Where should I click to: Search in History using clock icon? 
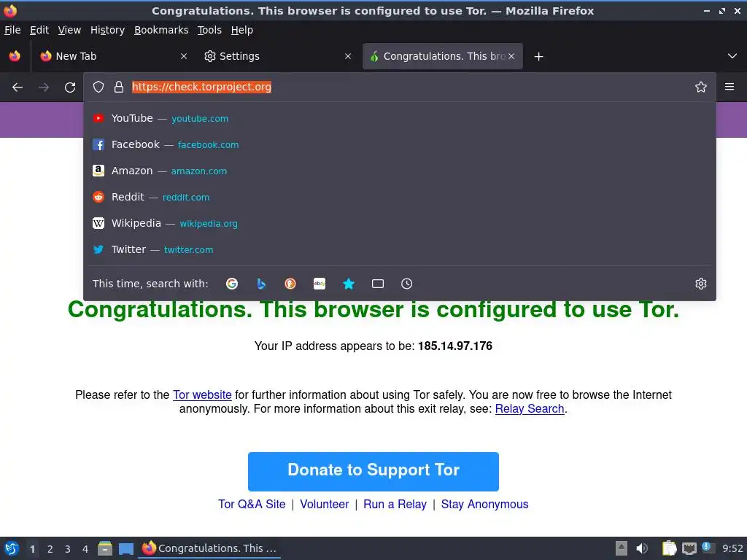point(407,284)
